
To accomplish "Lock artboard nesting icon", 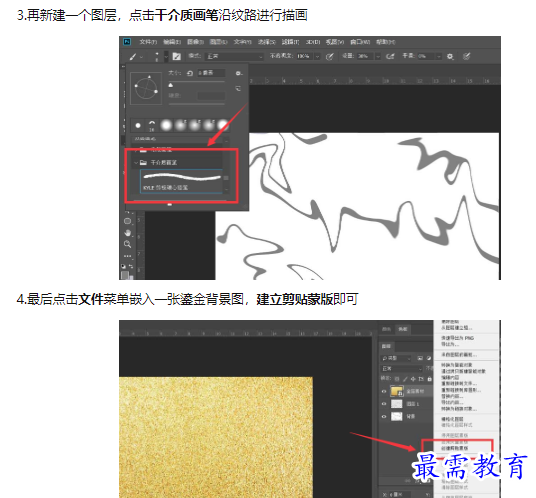I will [421, 379].
